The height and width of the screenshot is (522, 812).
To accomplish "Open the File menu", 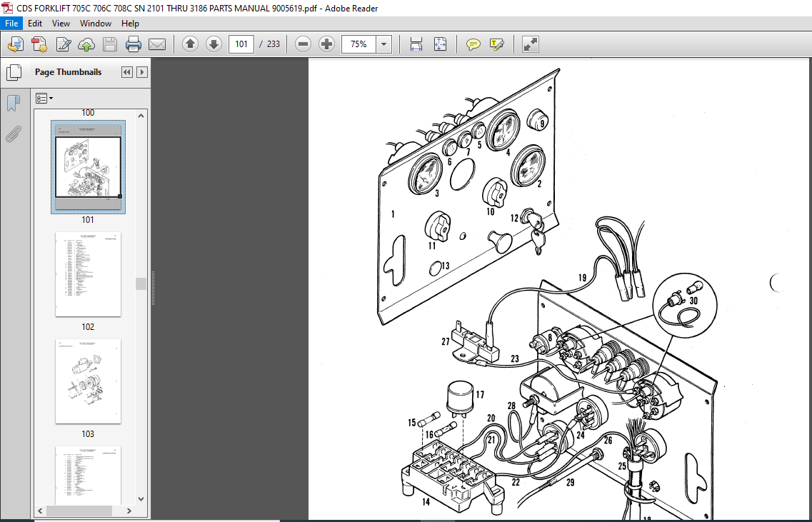I will pos(11,24).
